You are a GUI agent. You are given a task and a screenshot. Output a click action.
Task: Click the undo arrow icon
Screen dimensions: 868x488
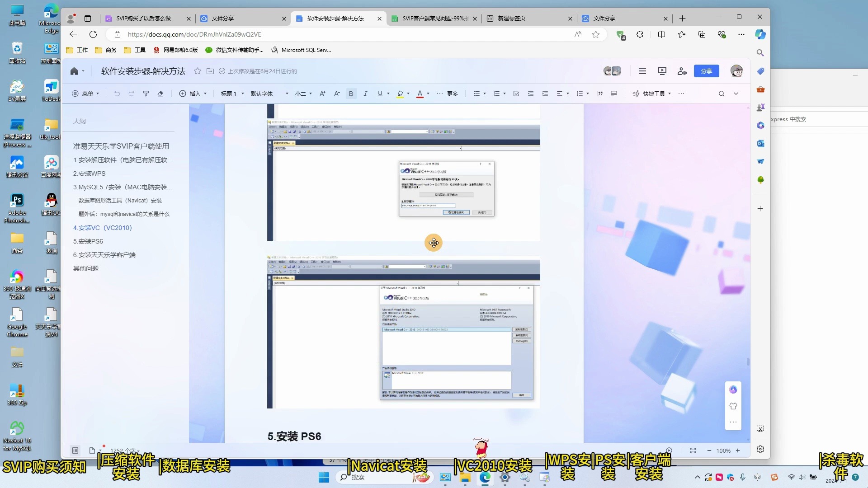[x=117, y=94]
